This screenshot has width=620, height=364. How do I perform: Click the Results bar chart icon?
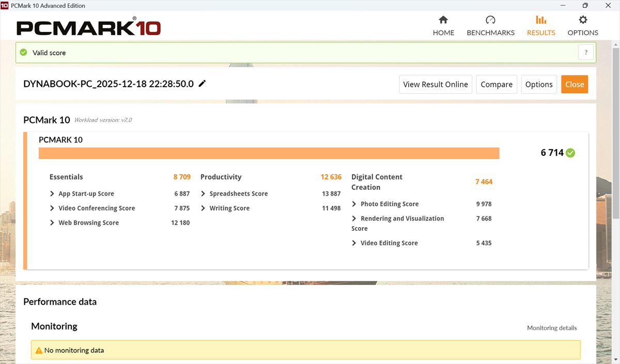click(541, 20)
